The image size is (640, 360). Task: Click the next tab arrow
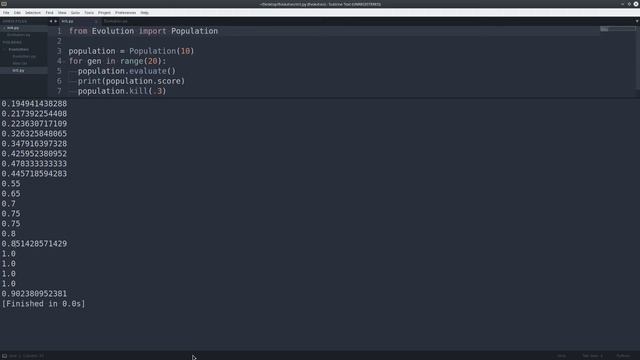pos(56,21)
